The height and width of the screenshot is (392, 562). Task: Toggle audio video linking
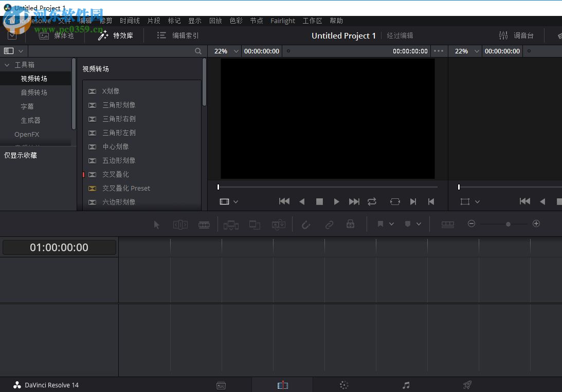coord(330,225)
